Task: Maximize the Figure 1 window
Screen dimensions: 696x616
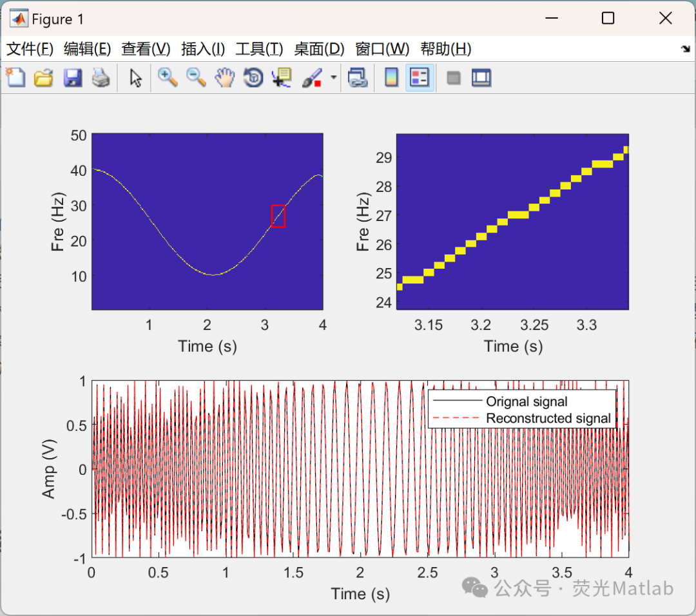Action: 608,18
